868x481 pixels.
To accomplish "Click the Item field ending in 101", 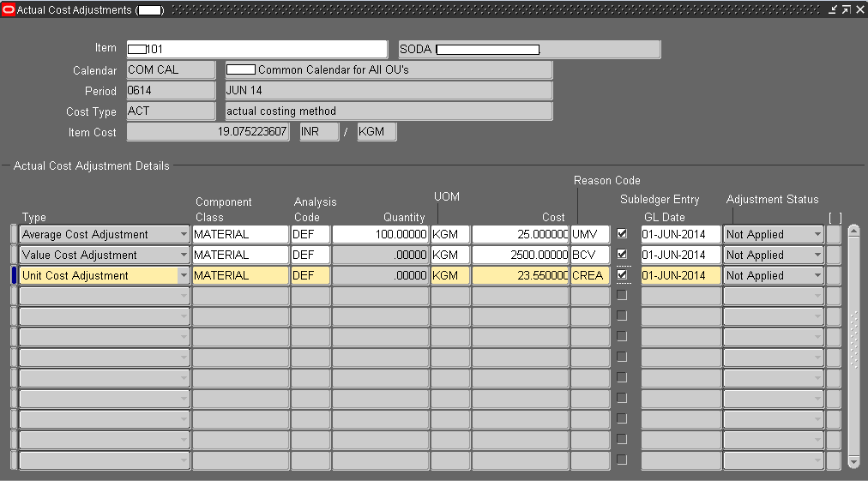I will 257,49.
